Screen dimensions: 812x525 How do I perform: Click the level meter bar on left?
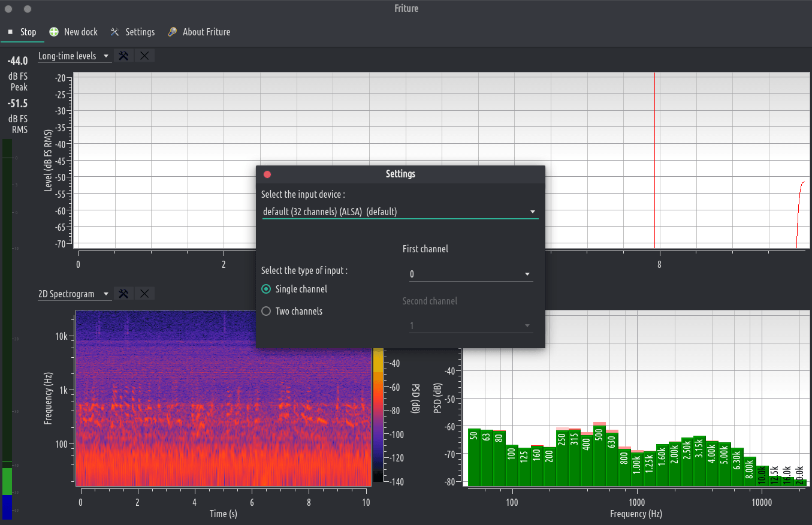pos(7,329)
